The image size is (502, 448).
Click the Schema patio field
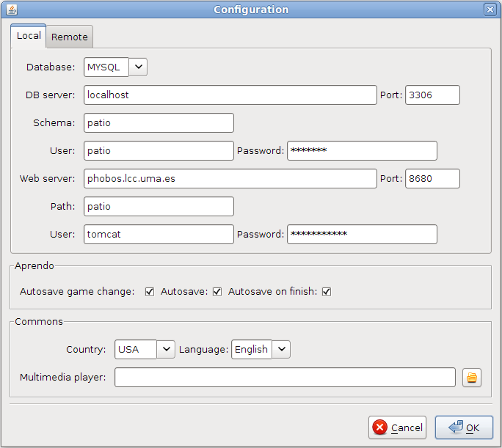point(159,122)
